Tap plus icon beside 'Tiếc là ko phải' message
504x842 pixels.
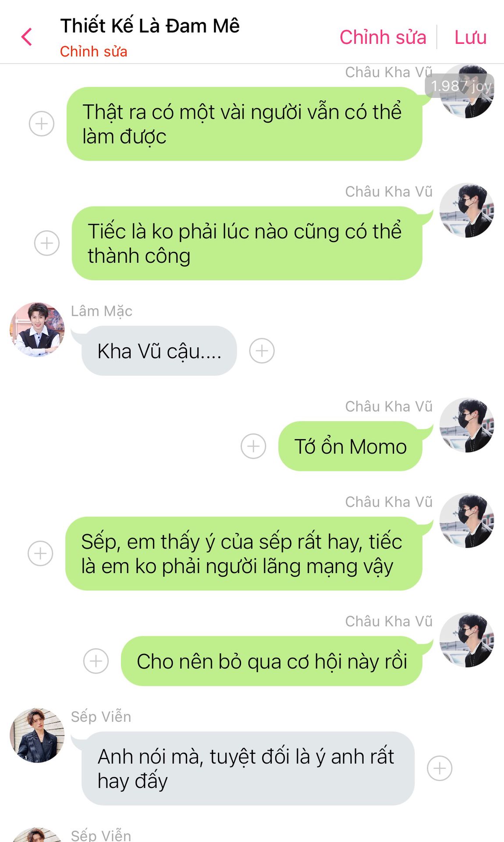click(x=47, y=243)
